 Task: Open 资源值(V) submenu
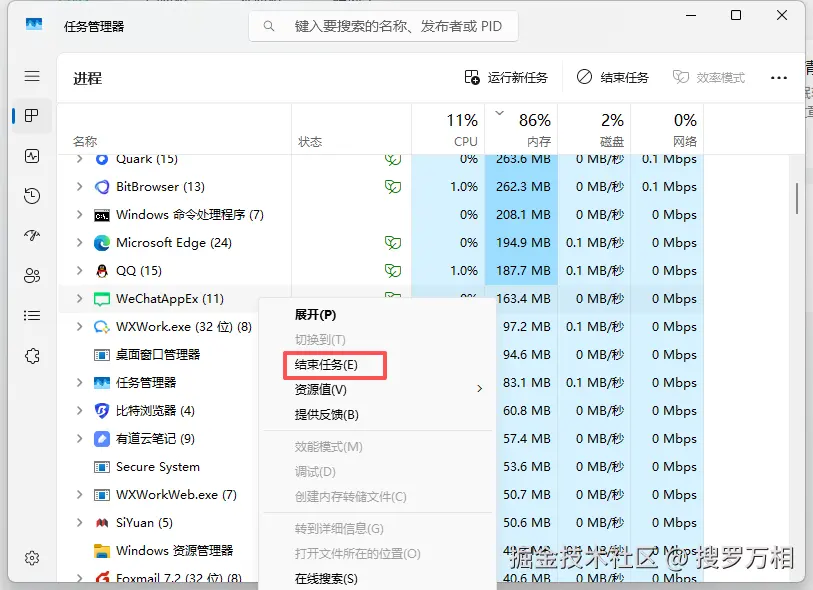click(x=377, y=390)
